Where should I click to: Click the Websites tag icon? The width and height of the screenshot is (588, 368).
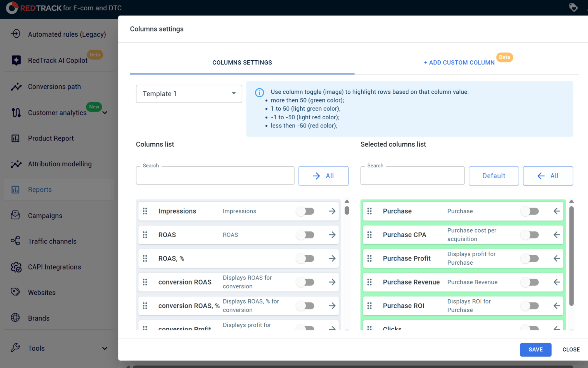click(x=16, y=292)
